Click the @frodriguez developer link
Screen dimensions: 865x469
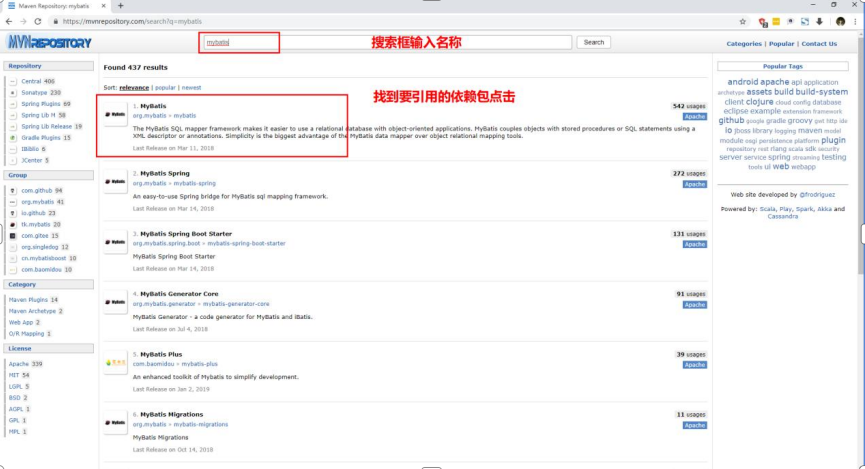817,195
